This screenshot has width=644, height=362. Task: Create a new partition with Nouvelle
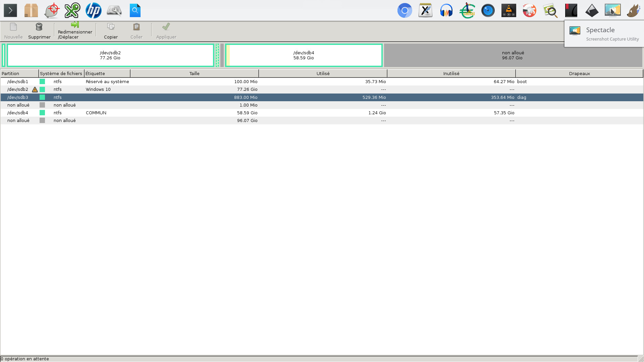(13, 31)
